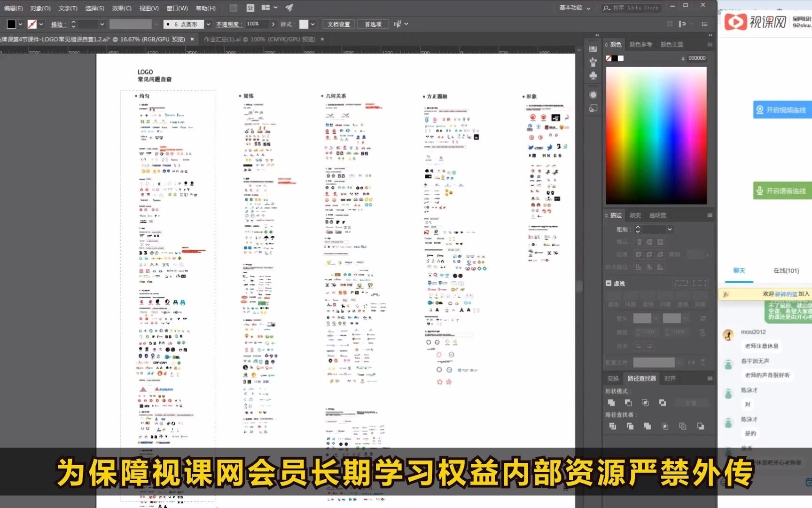
Task: Open the Graphic Styles panel icon in dock
Action: pos(593,109)
